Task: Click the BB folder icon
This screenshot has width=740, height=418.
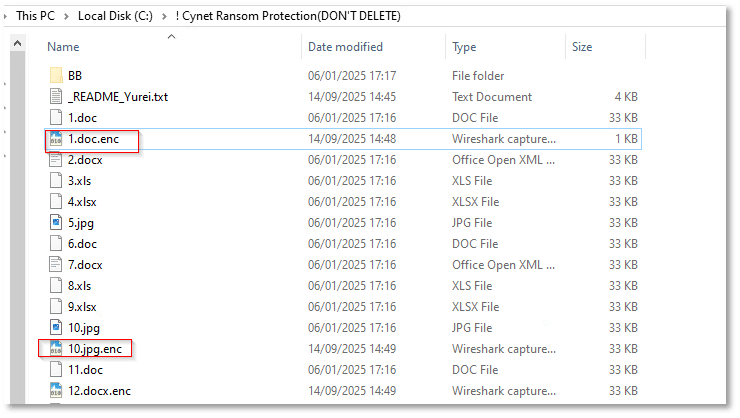Action: 56,76
